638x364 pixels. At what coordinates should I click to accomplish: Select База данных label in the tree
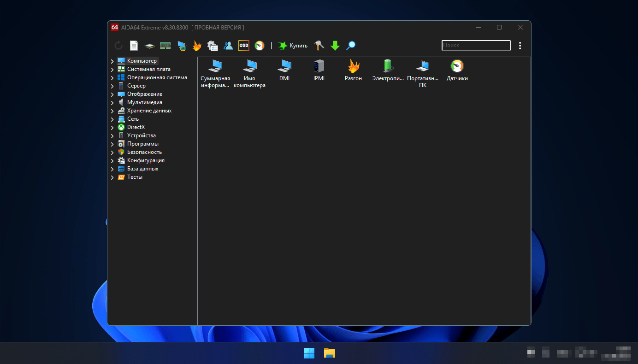click(x=143, y=169)
